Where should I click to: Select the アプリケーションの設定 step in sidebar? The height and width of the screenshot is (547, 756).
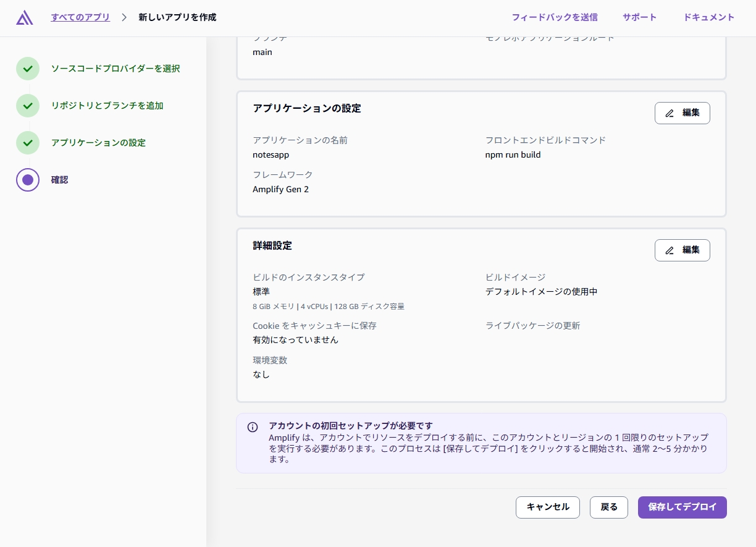click(x=98, y=143)
